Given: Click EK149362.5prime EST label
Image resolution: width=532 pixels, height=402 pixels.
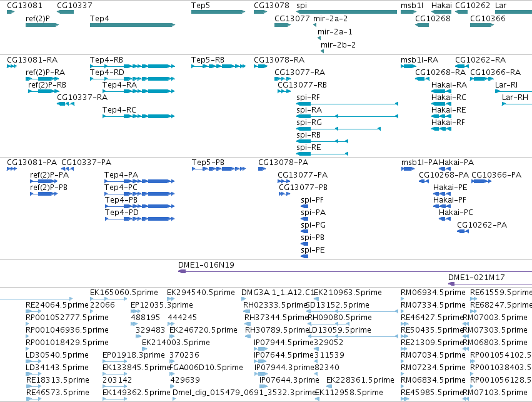Looking at the screenshot, I should [136, 393].
